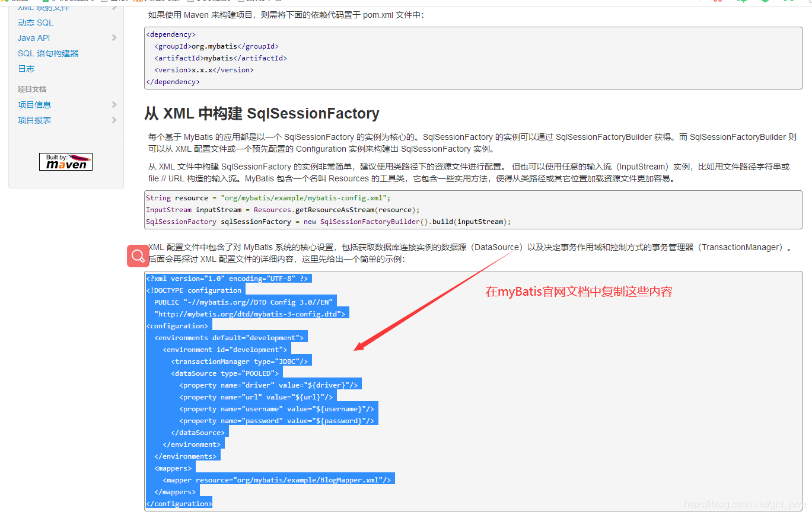Click the groupId org.mybatis line

point(216,46)
